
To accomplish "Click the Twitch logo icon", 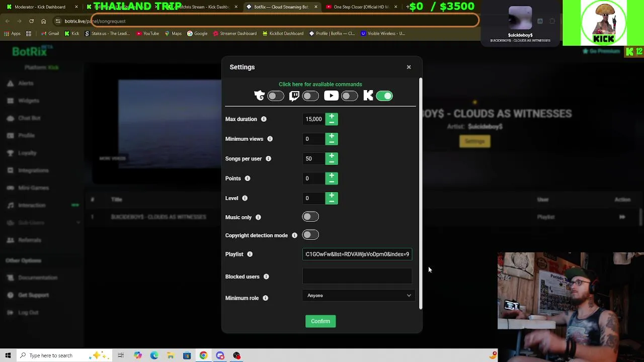I will coord(294,96).
